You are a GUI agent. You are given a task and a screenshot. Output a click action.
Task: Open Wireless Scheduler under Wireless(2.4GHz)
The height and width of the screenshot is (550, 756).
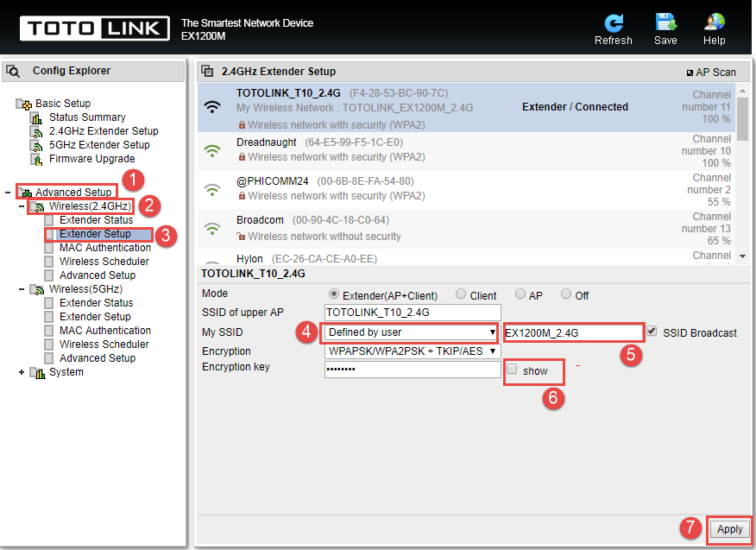click(104, 262)
